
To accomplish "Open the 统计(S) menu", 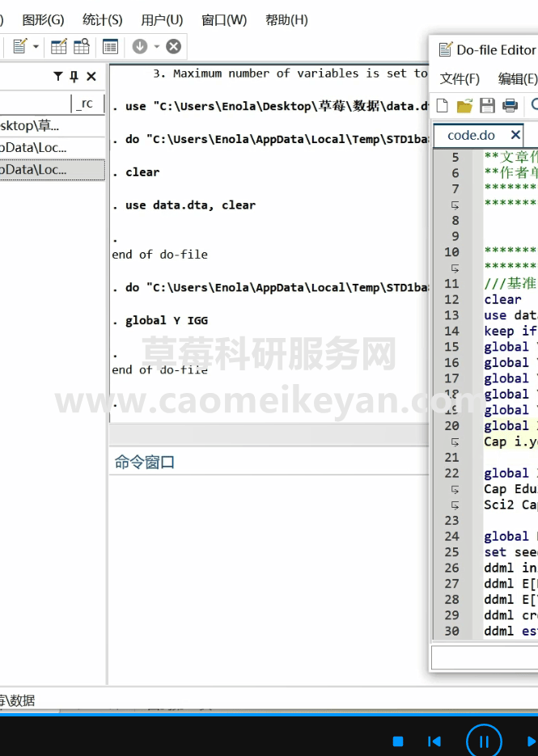I will 102,19.
